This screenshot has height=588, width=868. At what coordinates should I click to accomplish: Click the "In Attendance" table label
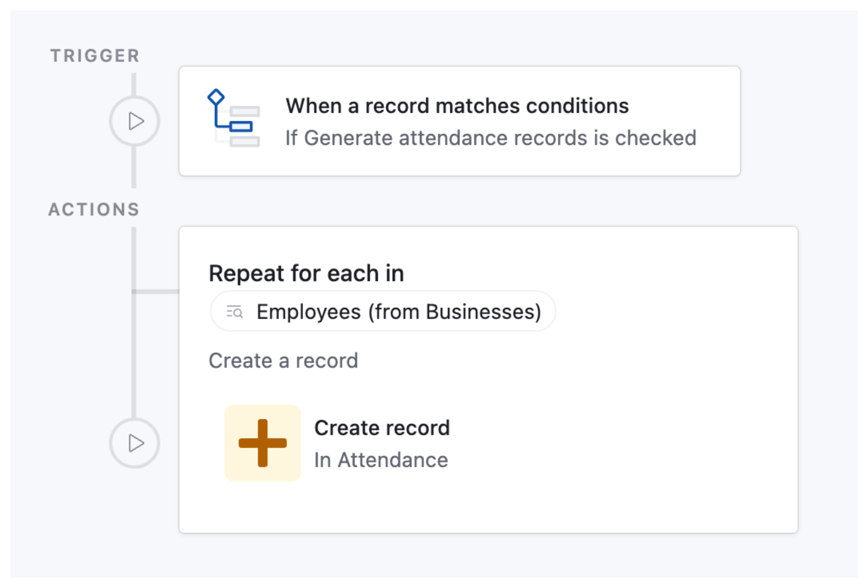point(381,460)
